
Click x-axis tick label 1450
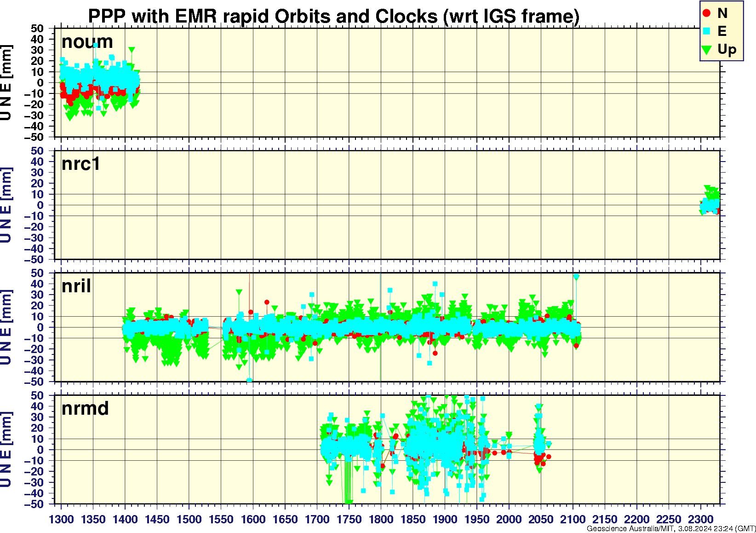[x=157, y=519]
